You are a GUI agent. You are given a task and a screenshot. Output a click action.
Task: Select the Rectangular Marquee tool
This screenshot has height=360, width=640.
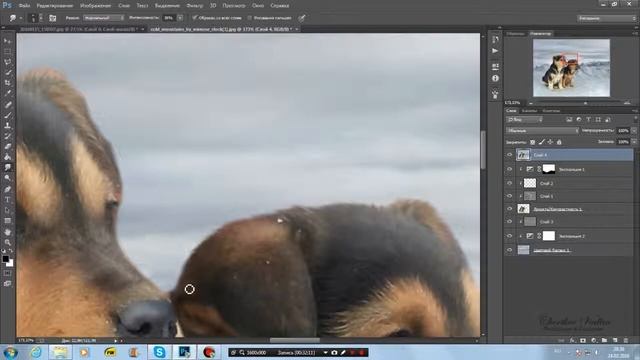(7, 51)
